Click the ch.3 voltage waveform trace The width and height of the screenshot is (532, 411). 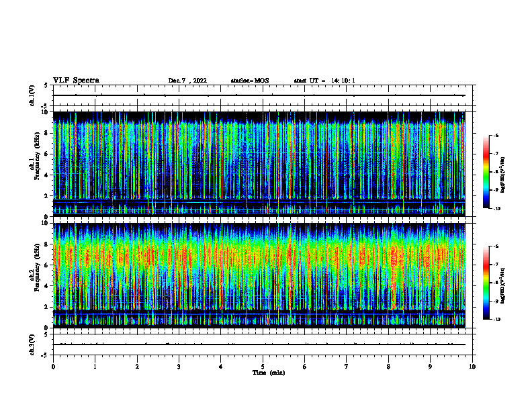259,345
